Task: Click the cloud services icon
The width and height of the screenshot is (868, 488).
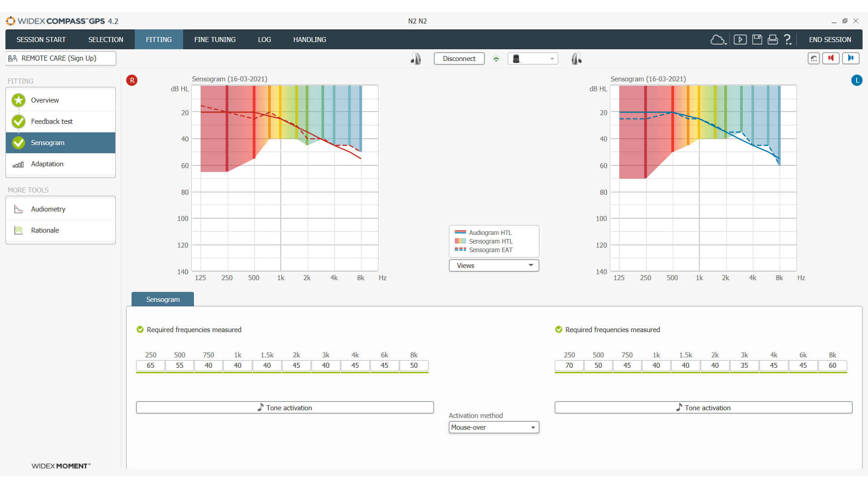Action: coord(718,40)
